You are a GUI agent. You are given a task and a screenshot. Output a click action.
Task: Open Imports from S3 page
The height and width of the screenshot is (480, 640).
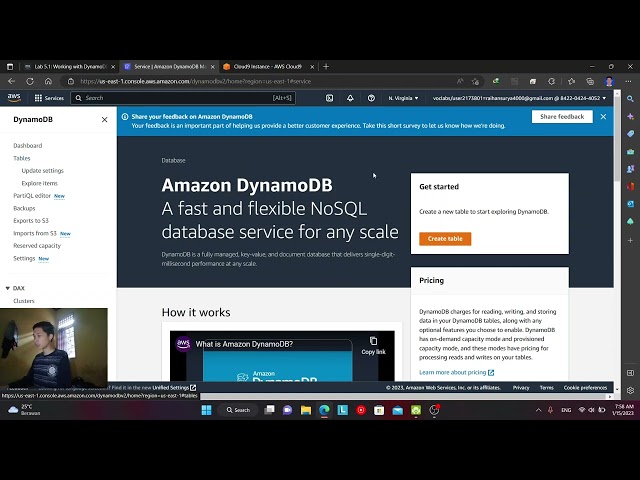(35, 233)
